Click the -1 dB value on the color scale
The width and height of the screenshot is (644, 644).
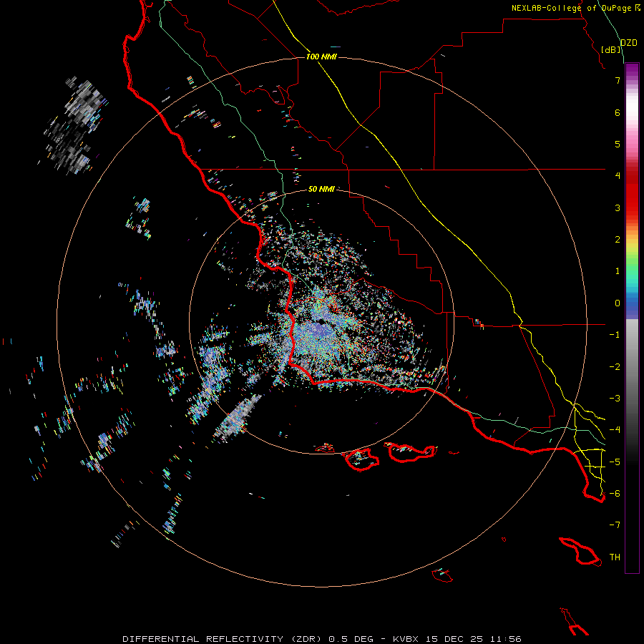(x=615, y=335)
